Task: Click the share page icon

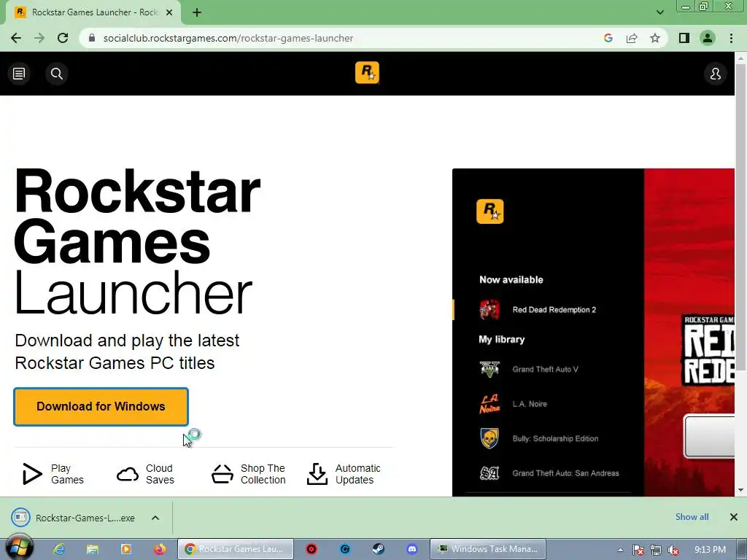Action: click(632, 38)
